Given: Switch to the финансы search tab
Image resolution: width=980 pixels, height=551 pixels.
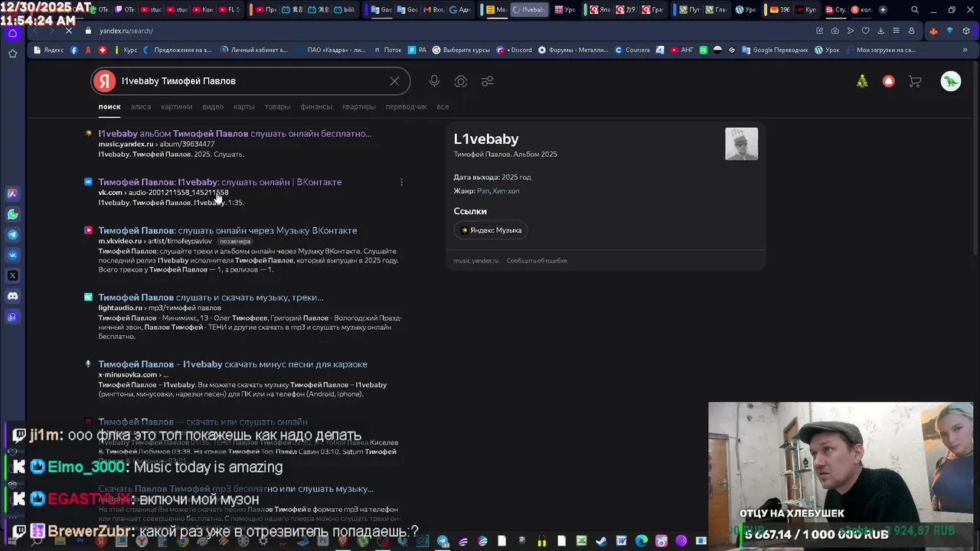Looking at the screenshot, I should [316, 106].
